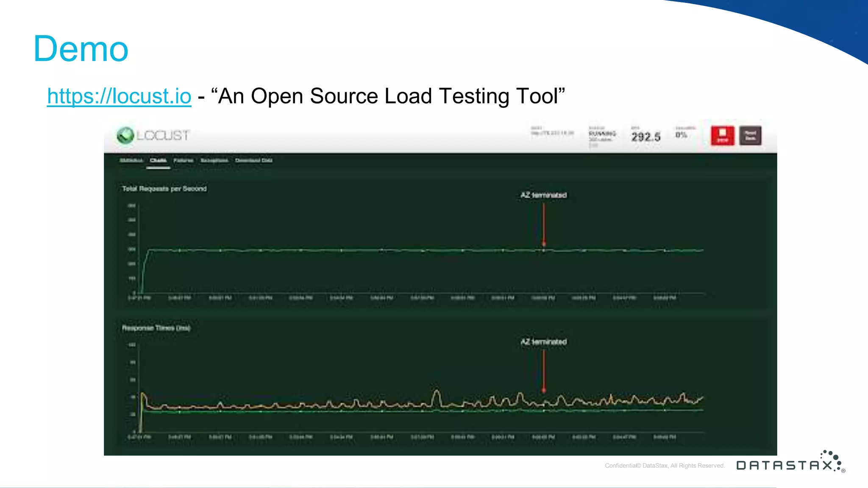Click the Total Requests per Second title
This screenshot has height=488, width=868.
(x=164, y=189)
